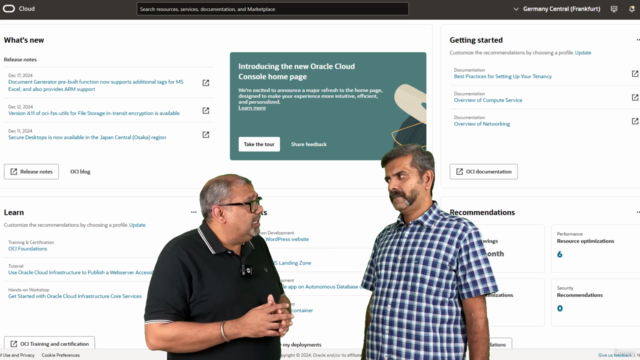Click Update link under Learn section
Viewport: 640px width, 360px height.
pos(137,225)
